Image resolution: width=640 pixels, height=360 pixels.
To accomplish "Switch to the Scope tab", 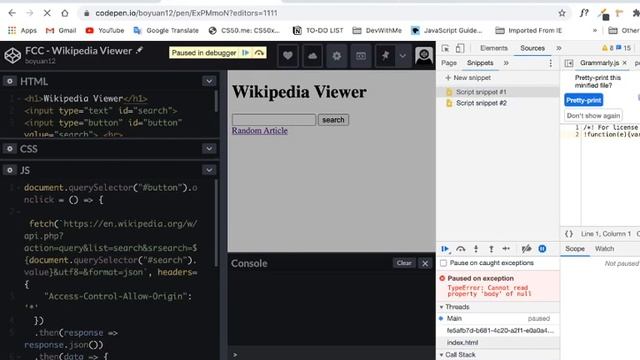I will tap(575, 249).
